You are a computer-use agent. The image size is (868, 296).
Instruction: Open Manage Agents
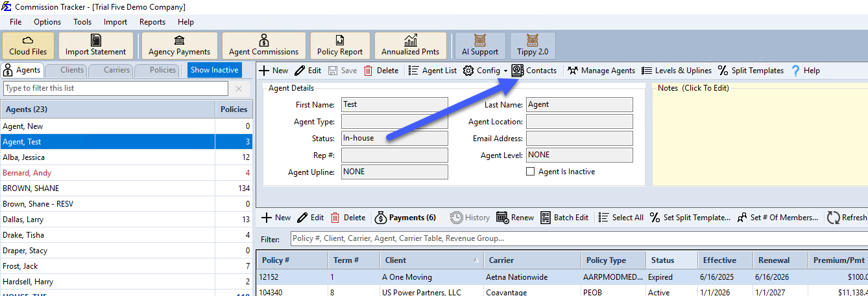click(601, 71)
